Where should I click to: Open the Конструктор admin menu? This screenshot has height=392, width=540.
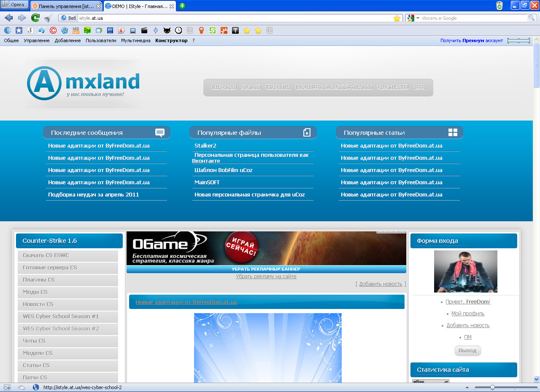point(171,40)
